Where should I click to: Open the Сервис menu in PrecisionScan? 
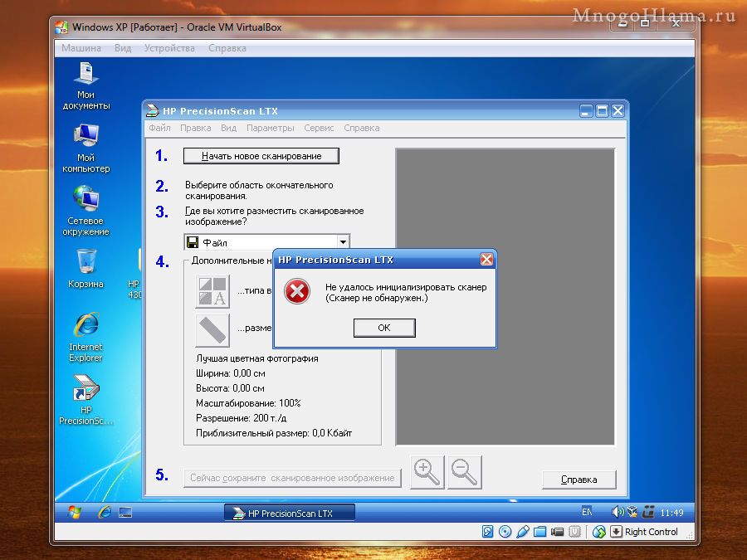(x=319, y=128)
